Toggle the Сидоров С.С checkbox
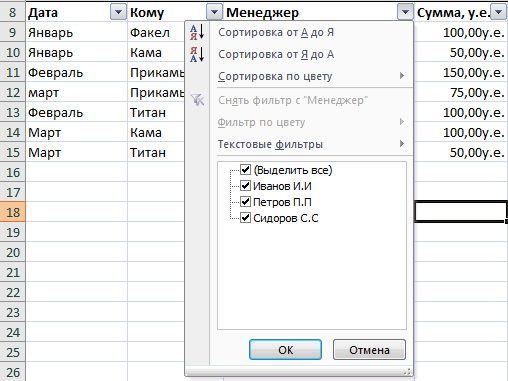Viewport: 508px width, 381px height. [245, 218]
